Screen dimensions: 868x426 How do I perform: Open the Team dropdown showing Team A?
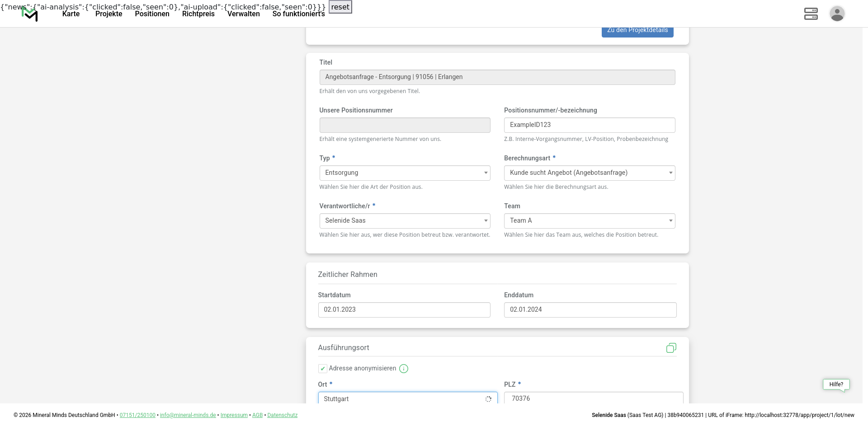coord(589,221)
